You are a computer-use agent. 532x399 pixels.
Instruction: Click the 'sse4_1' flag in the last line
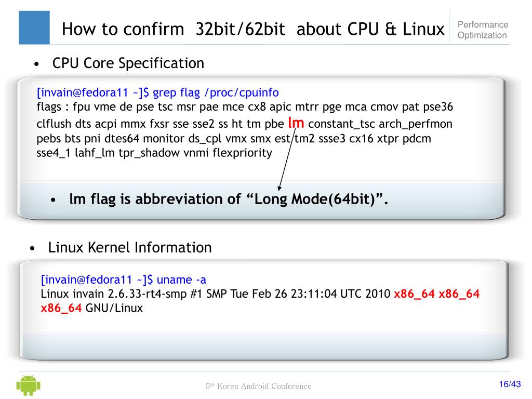click(54, 153)
